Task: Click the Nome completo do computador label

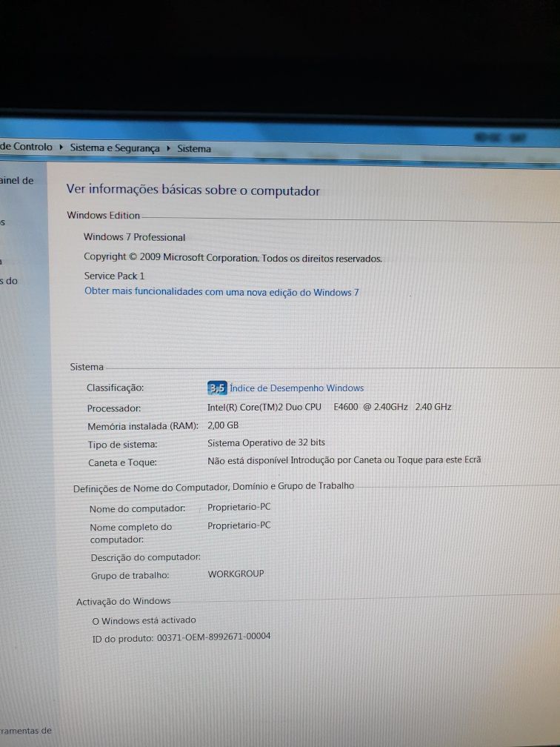Action: click(x=131, y=533)
